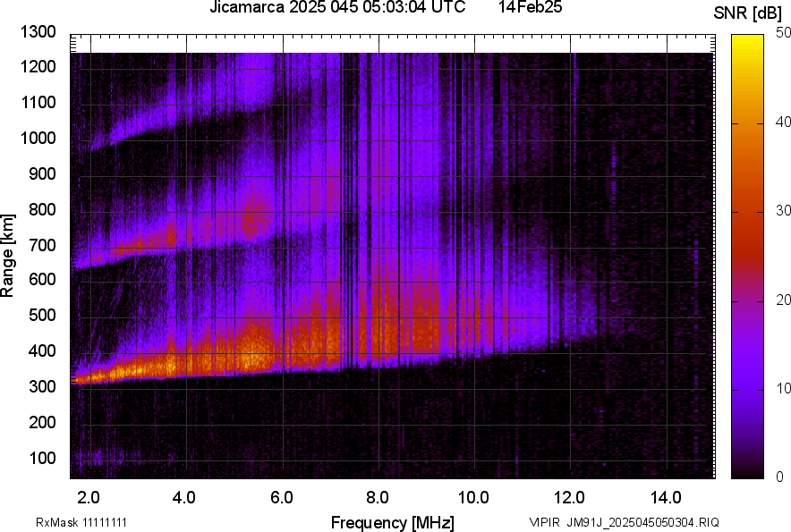Click the 30 tick label on colorbar
Screen dimensions: 791x532
[784, 211]
